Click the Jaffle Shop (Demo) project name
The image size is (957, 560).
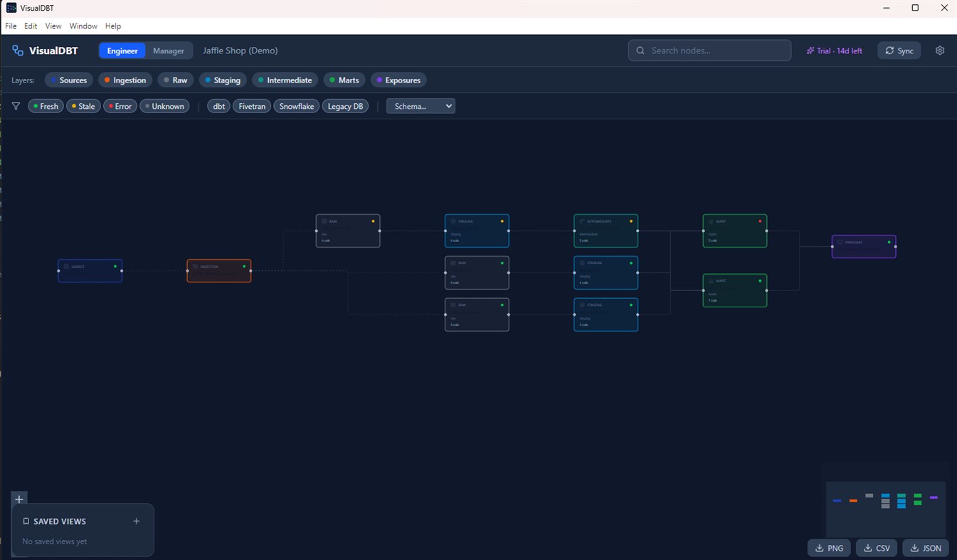[x=240, y=51]
